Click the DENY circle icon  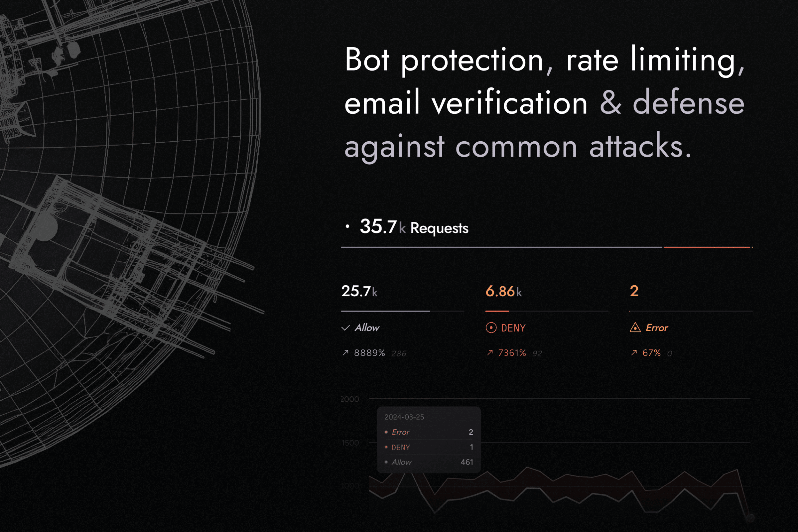[x=491, y=328]
